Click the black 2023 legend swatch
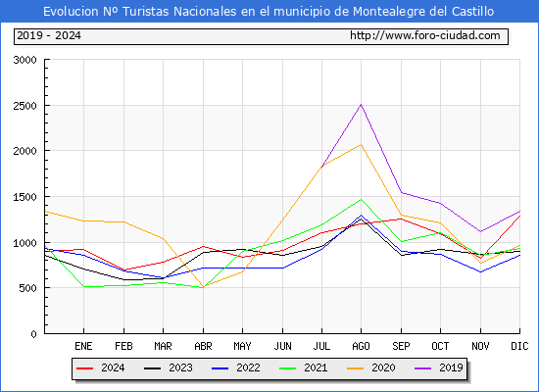The width and height of the screenshot is (539, 392). point(152,368)
